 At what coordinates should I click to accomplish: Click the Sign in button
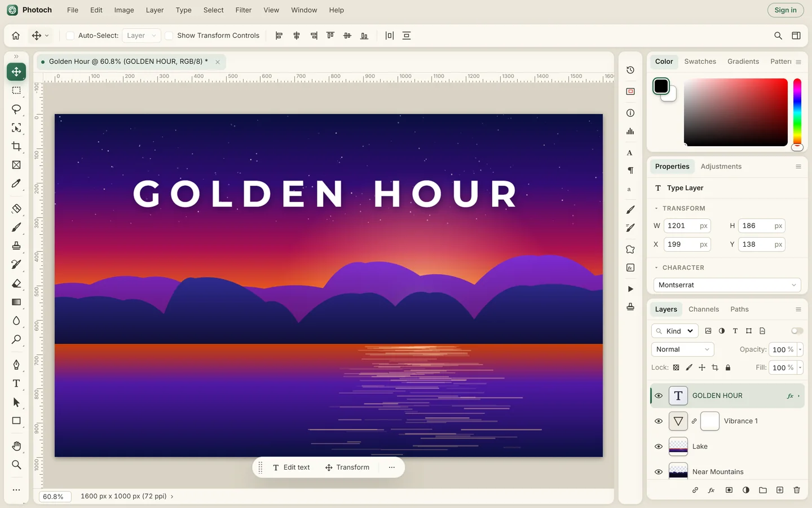point(785,10)
